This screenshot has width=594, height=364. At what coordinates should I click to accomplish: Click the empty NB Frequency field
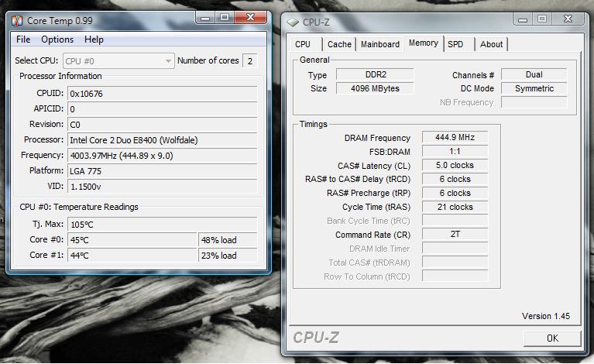tap(534, 102)
